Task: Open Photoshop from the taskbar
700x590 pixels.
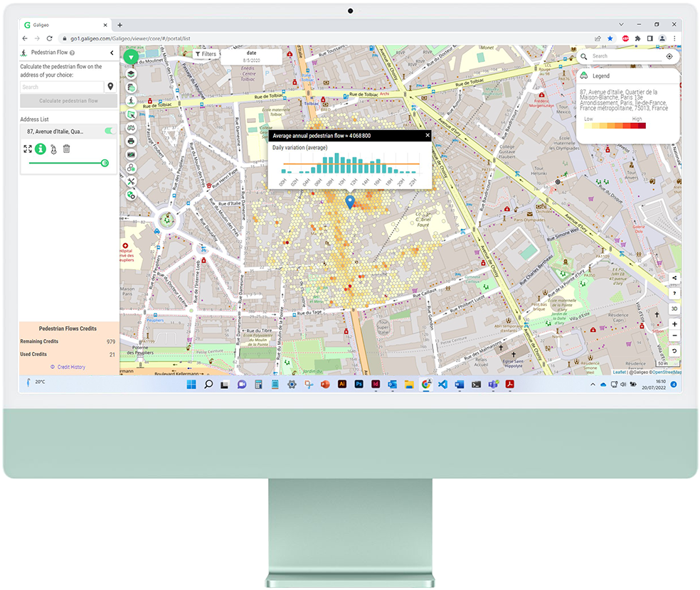Action: pyautogui.click(x=359, y=384)
